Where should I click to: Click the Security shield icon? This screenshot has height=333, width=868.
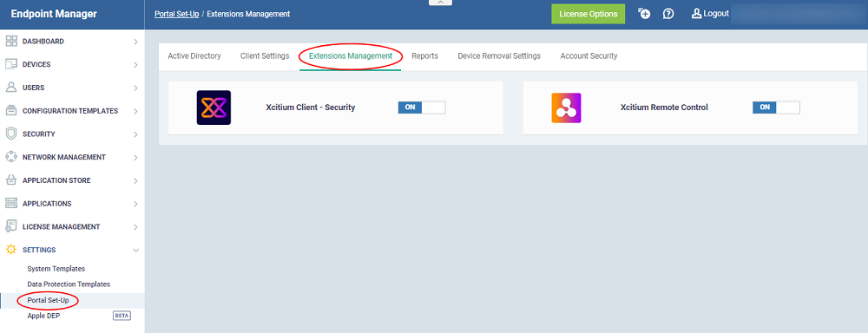[x=11, y=134]
